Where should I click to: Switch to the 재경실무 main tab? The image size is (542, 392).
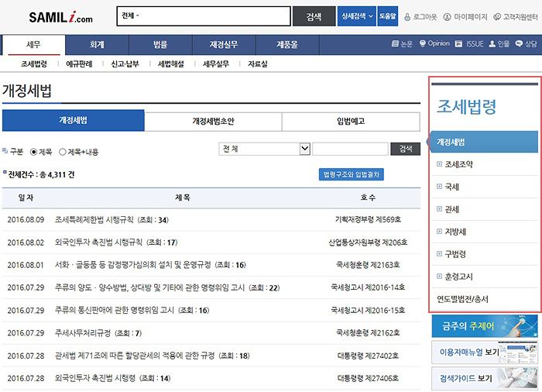[224, 45]
